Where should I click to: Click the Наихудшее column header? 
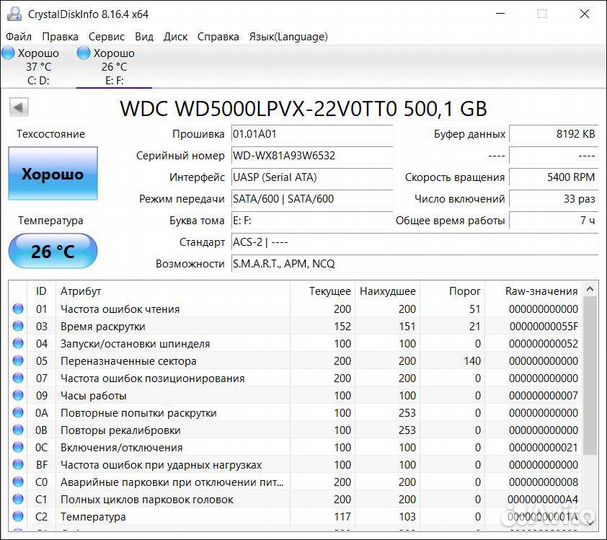click(x=387, y=291)
